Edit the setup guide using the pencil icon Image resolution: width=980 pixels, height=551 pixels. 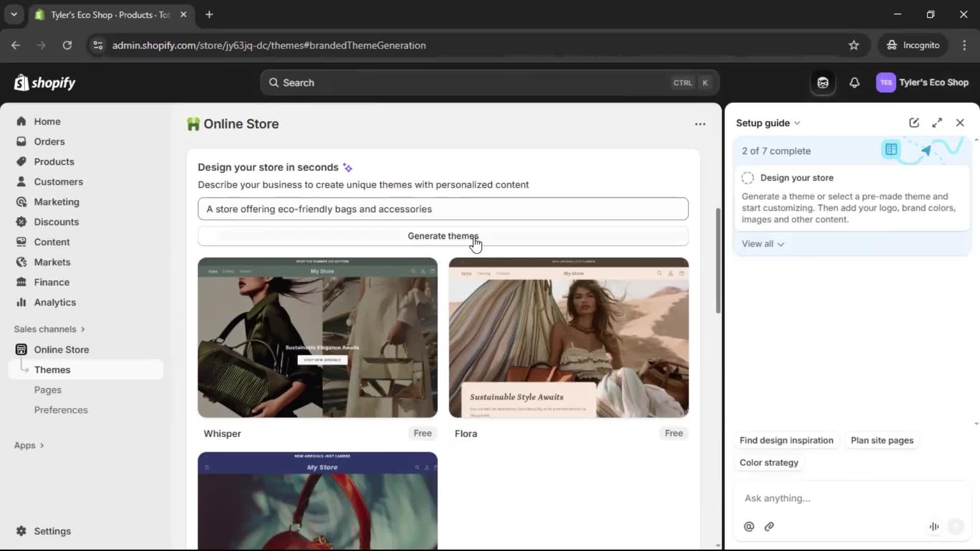point(914,122)
